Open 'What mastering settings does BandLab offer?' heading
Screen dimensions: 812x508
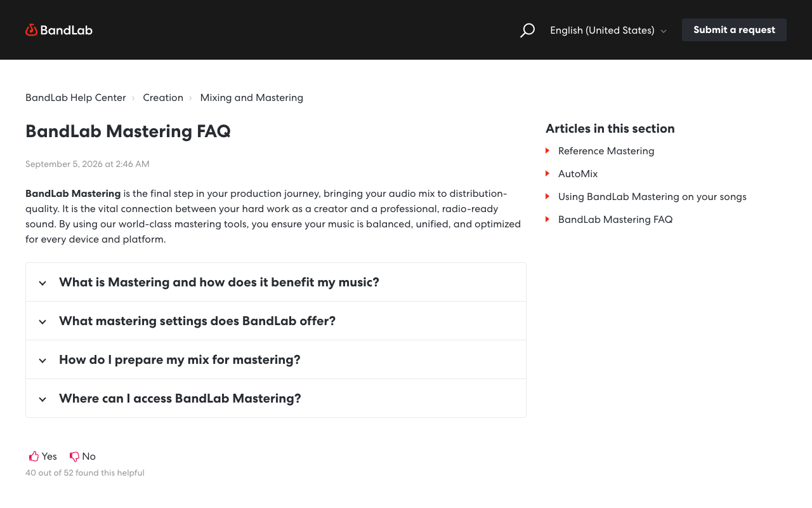click(x=197, y=321)
